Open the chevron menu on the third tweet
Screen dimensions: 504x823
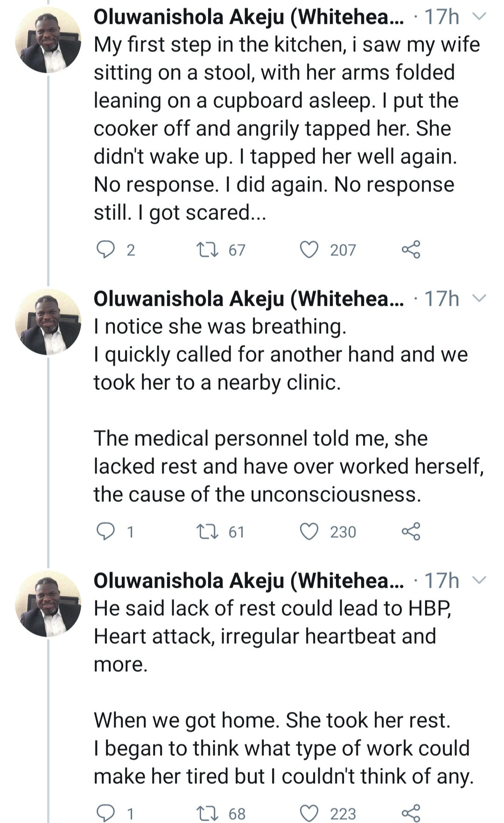(480, 580)
